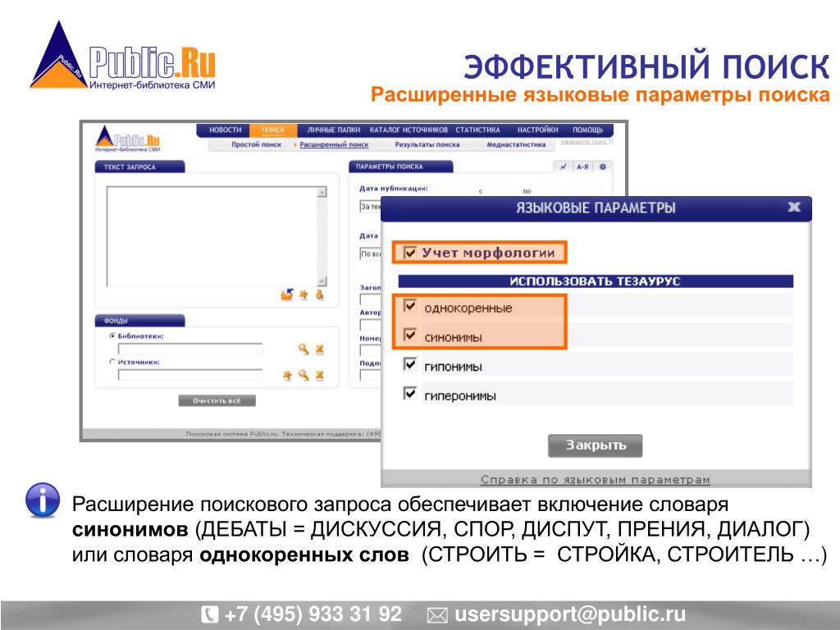Click the +7 (495) 933 31 92 phone number
Image resolution: width=840 pixels, height=630 pixels.
[x=313, y=614]
